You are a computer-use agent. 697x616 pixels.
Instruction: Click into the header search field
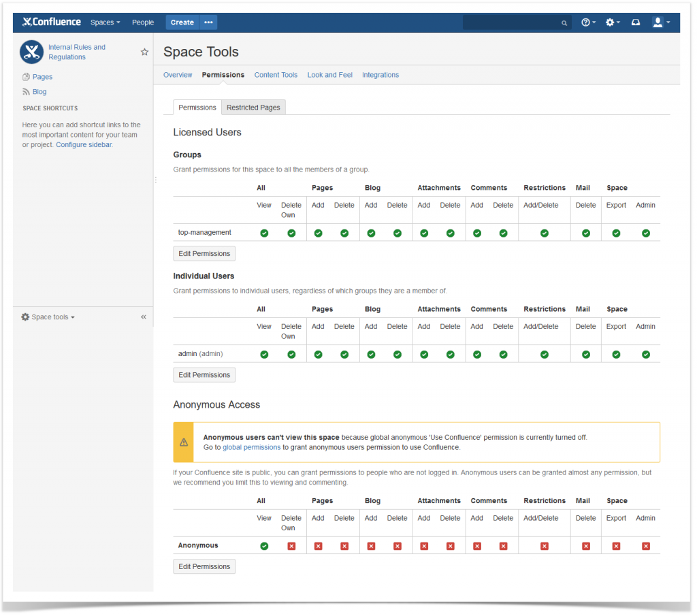511,22
